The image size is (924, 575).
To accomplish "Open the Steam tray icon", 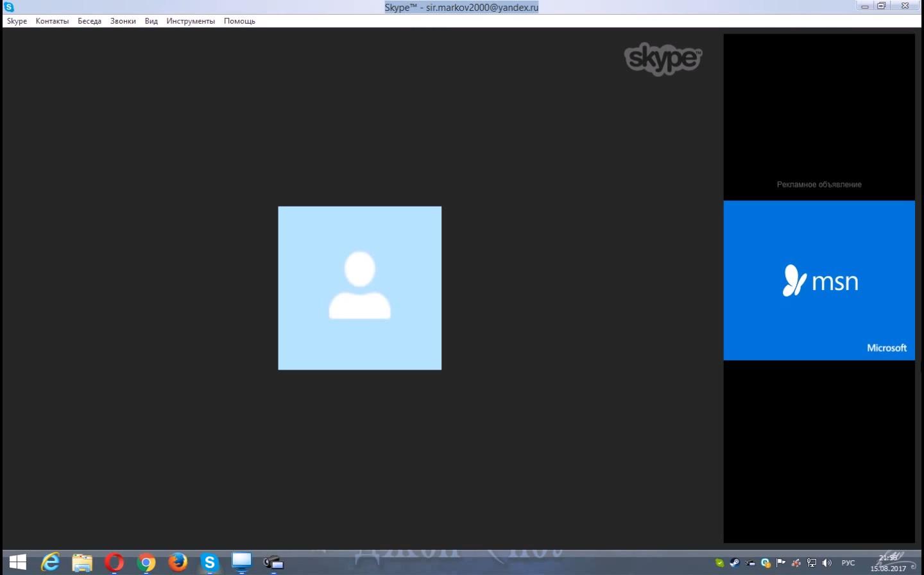I will 735,563.
